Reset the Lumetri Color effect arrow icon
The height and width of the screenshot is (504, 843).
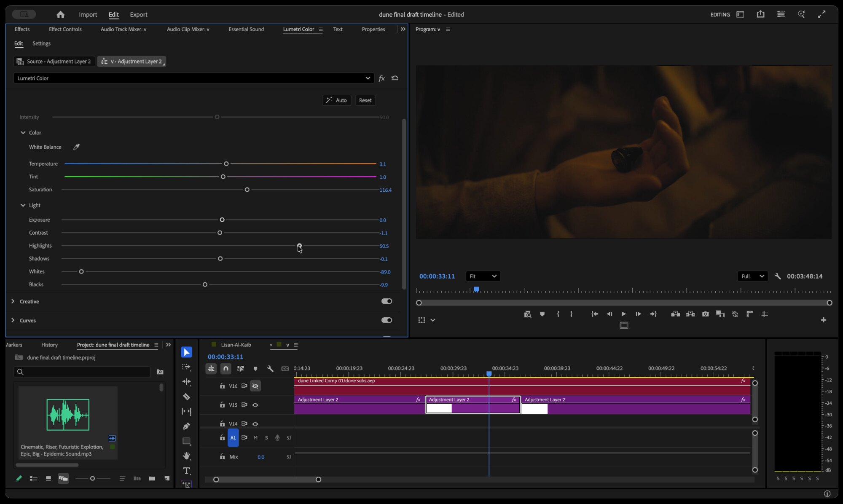coord(395,78)
